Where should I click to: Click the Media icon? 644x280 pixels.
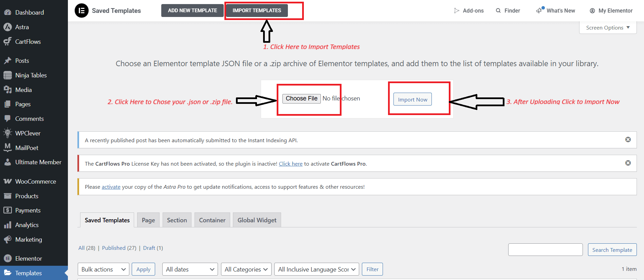7,90
